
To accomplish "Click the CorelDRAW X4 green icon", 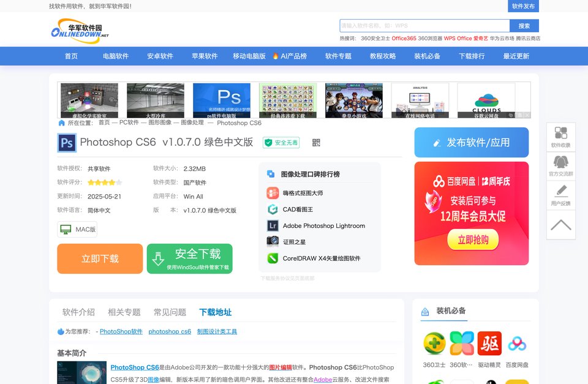I will [273, 258].
